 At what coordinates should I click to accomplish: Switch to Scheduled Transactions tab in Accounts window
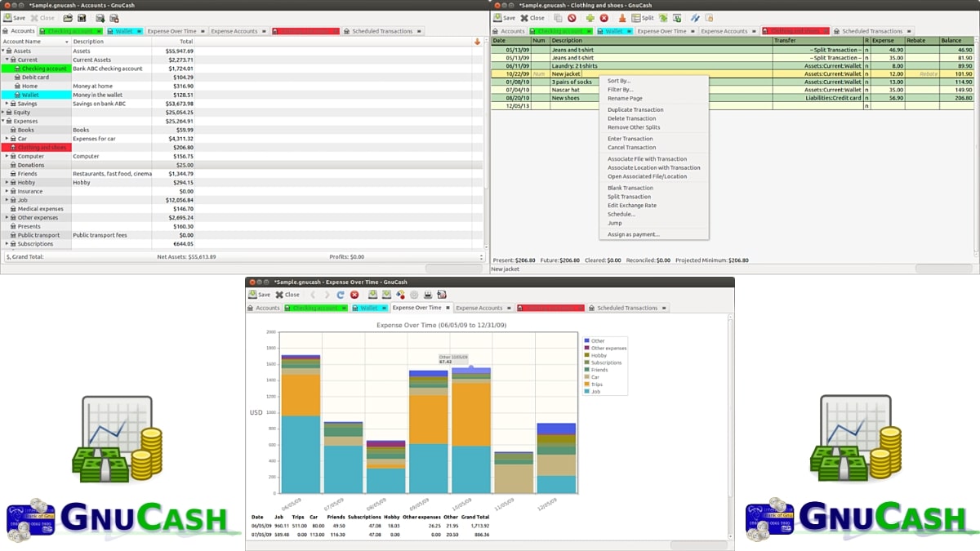tap(382, 31)
